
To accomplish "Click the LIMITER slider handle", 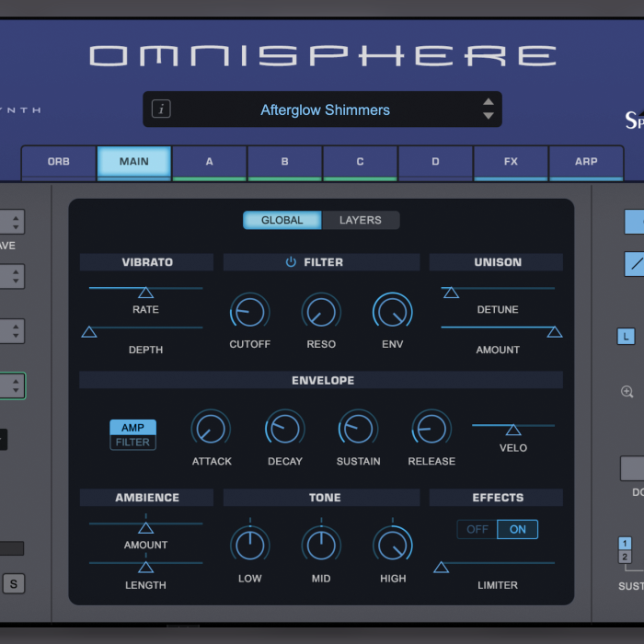I will 441,568.
